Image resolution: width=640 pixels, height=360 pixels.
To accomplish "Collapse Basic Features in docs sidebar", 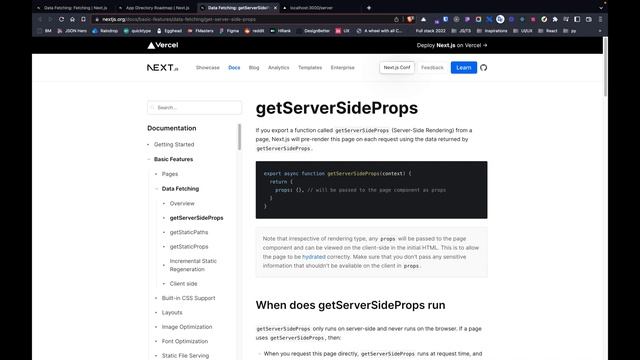I will coord(173,159).
